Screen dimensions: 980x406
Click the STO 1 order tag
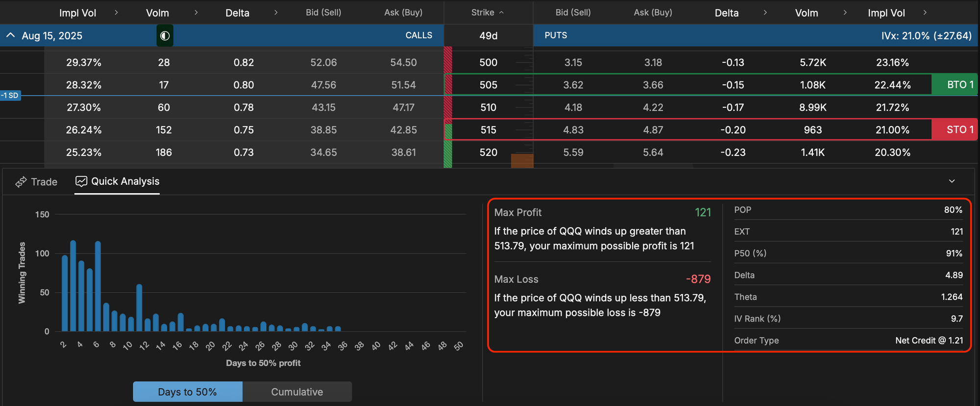[x=955, y=129]
